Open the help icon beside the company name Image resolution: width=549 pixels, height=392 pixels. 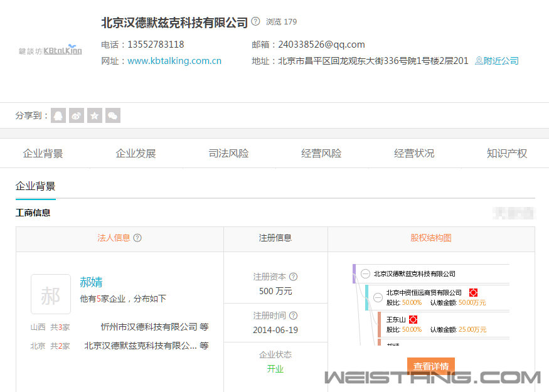[255, 21]
